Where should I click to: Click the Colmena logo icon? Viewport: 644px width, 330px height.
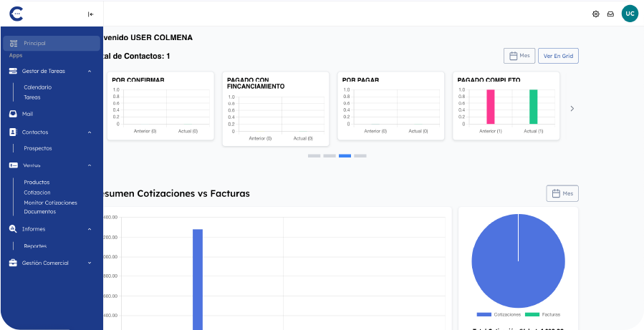coord(16,14)
